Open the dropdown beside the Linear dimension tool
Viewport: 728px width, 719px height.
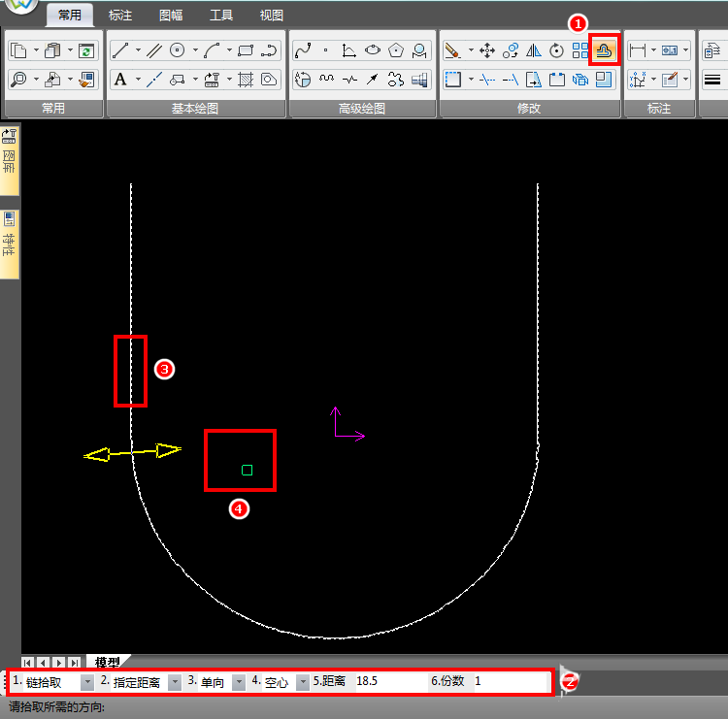tap(653, 50)
